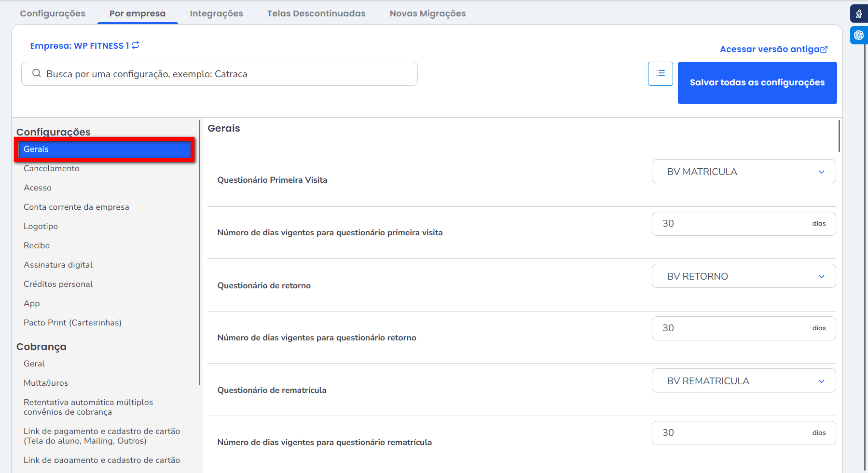Switch to the Integrações tab

click(x=216, y=14)
